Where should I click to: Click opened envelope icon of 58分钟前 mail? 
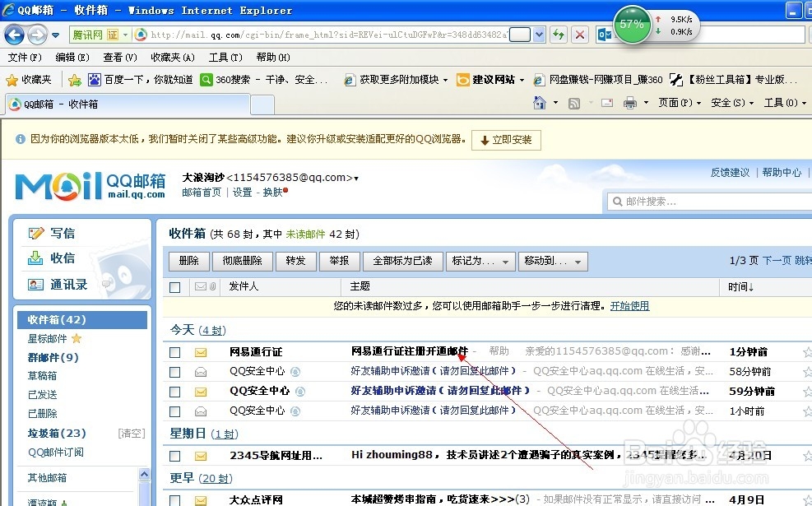(201, 372)
